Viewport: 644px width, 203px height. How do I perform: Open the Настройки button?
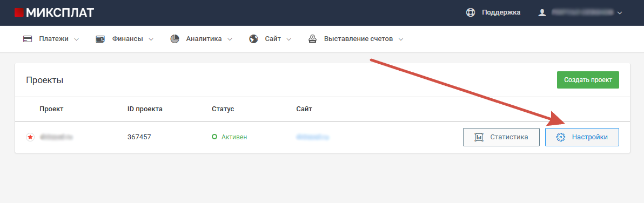click(x=582, y=137)
